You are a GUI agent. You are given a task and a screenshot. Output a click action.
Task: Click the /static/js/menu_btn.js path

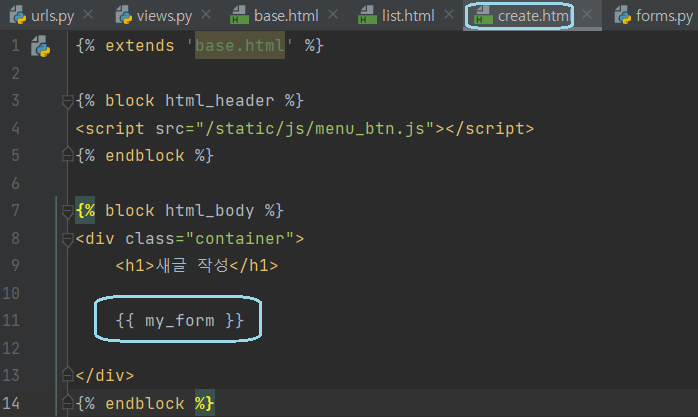pyautogui.click(x=315, y=129)
